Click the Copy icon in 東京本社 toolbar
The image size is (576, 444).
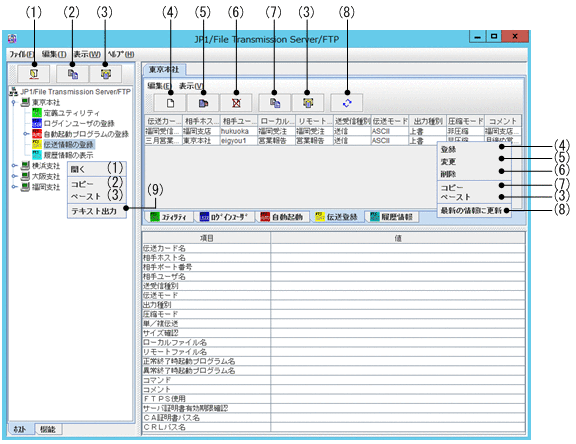275,103
